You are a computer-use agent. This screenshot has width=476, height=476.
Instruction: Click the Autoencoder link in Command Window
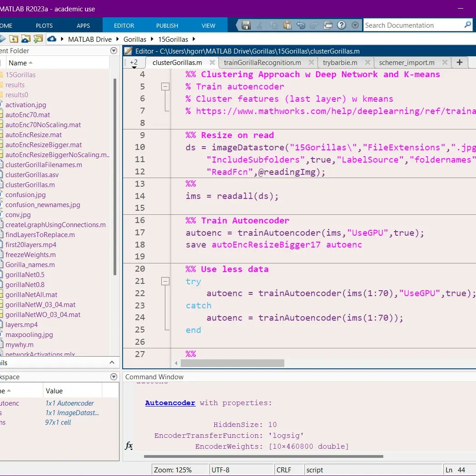pyautogui.click(x=170, y=403)
